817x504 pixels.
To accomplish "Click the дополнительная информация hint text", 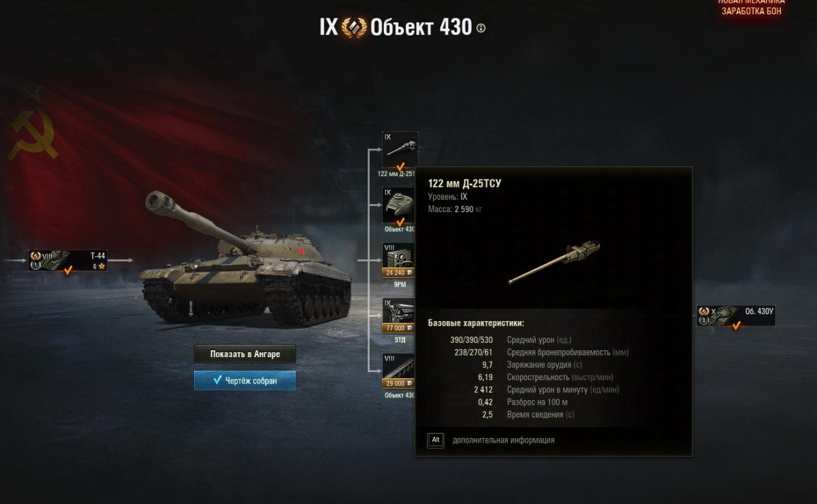I will tap(503, 440).
